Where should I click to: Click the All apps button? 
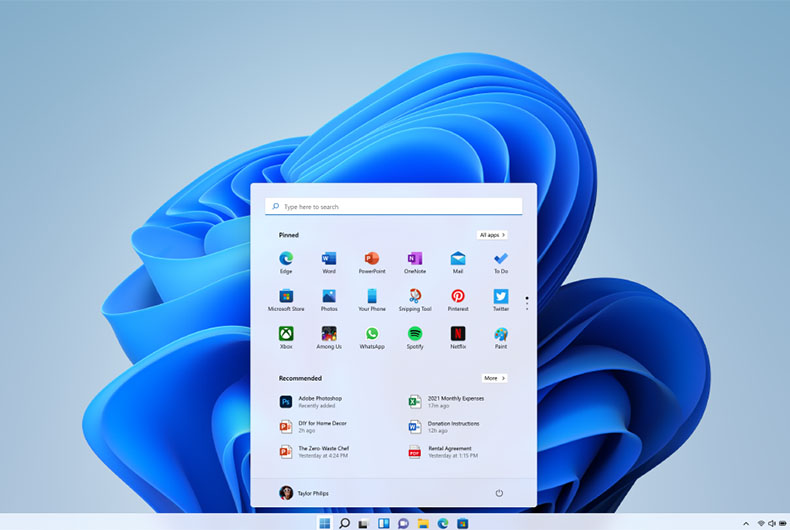(x=492, y=235)
